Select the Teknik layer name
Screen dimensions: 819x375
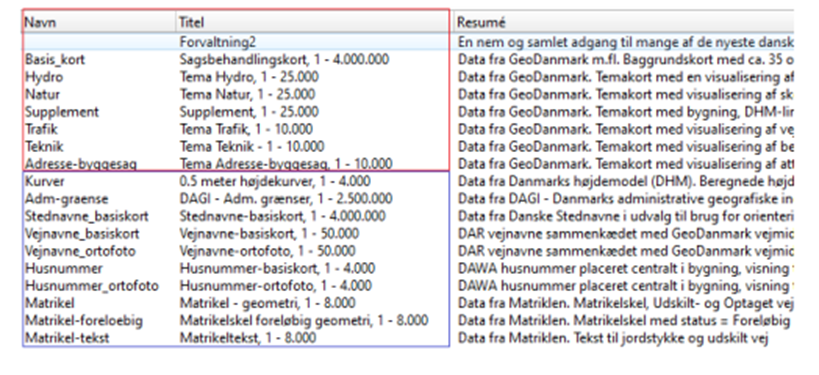44,147
